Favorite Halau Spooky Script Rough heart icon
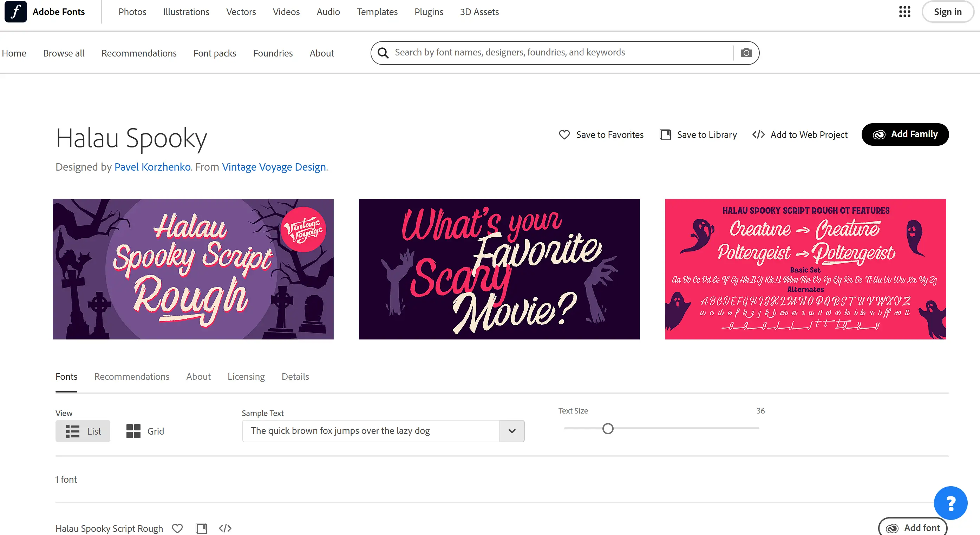Viewport: 980px width, 535px height. pyautogui.click(x=177, y=528)
